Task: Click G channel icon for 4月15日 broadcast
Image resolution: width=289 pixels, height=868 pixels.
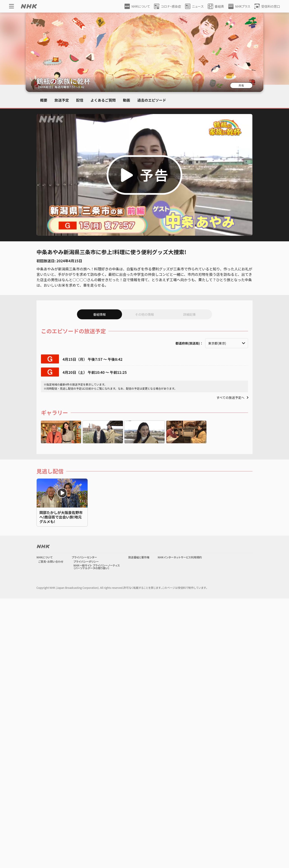Action: (50, 359)
